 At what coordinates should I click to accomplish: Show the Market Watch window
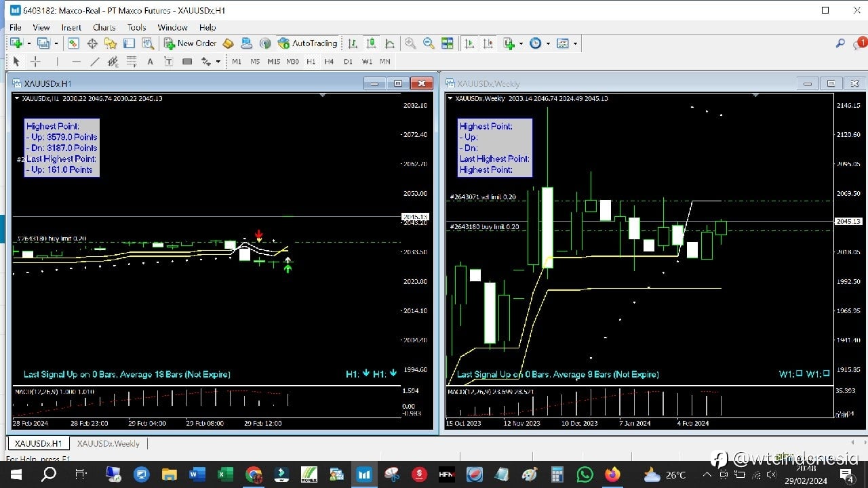pos(73,43)
